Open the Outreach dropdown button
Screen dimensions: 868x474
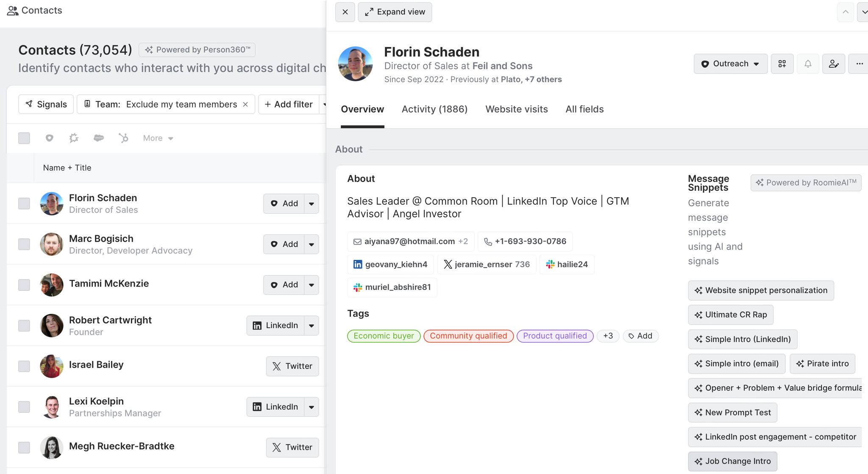click(x=730, y=64)
